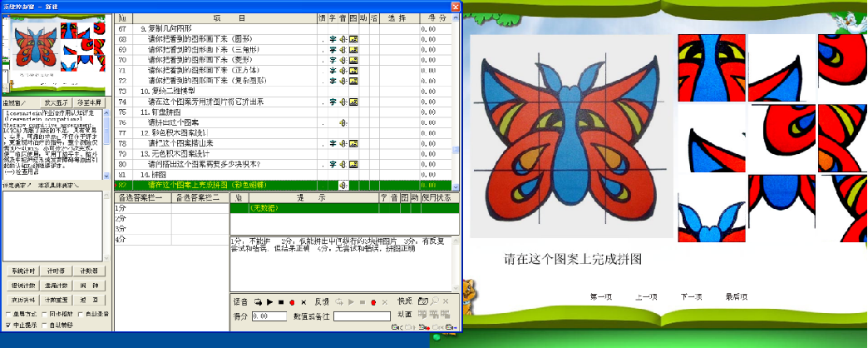Click the 得分 score input field
The height and width of the screenshot is (348, 868).
[x=269, y=316]
